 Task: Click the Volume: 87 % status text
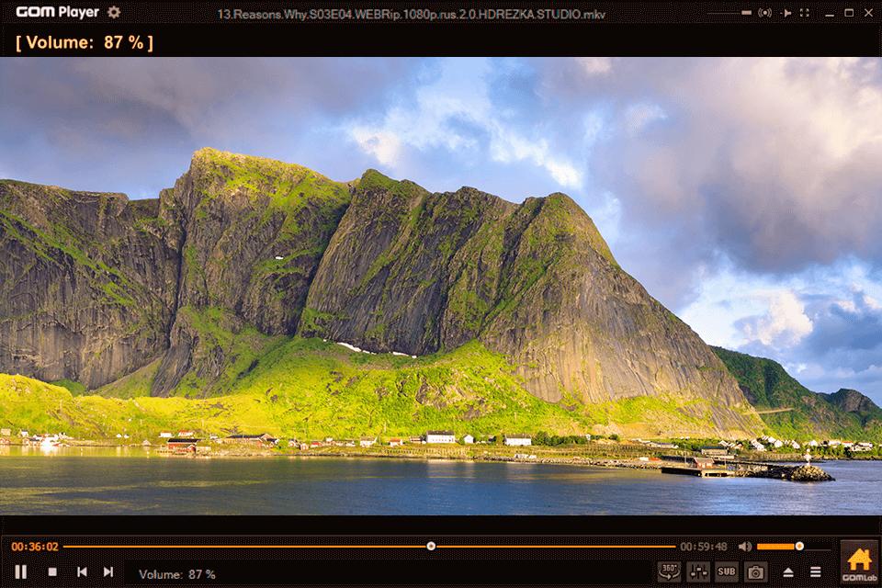177,574
